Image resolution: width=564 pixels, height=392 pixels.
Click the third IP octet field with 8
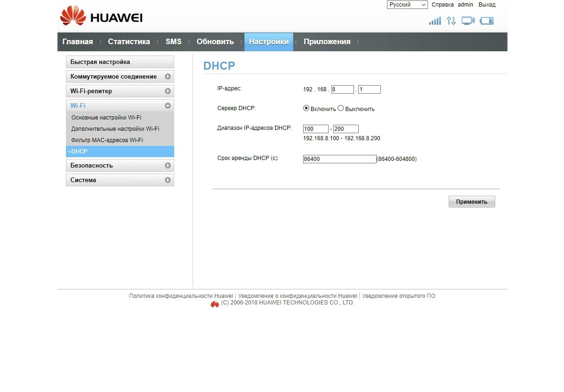[x=342, y=89]
